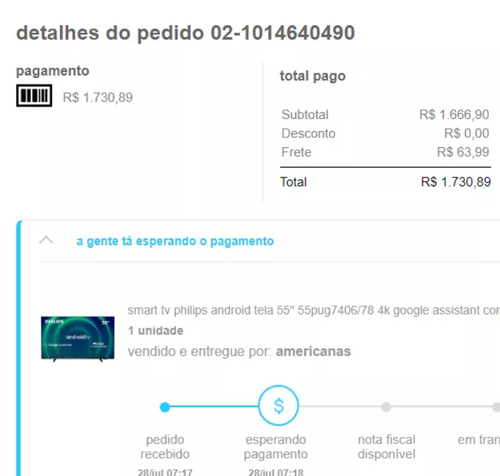Click the Desconto value R$ 0,00
This screenshot has width=500, height=476.
(466, 133)
